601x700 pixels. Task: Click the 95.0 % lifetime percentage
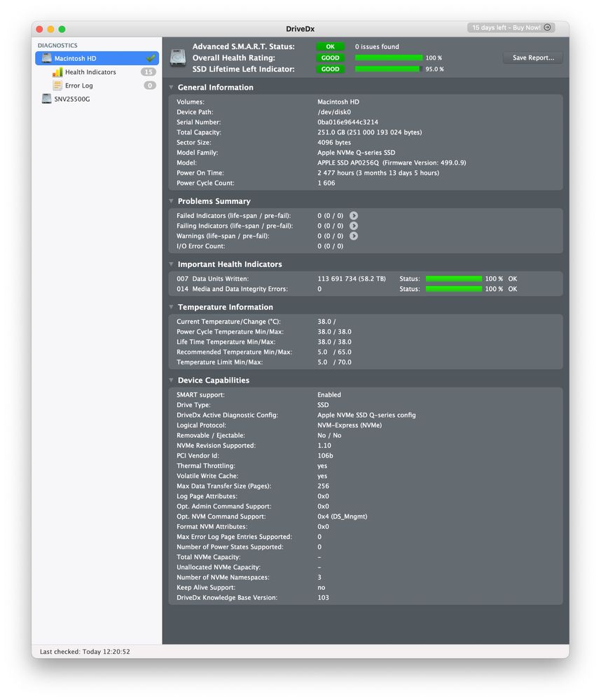click(x=434, y=69)
